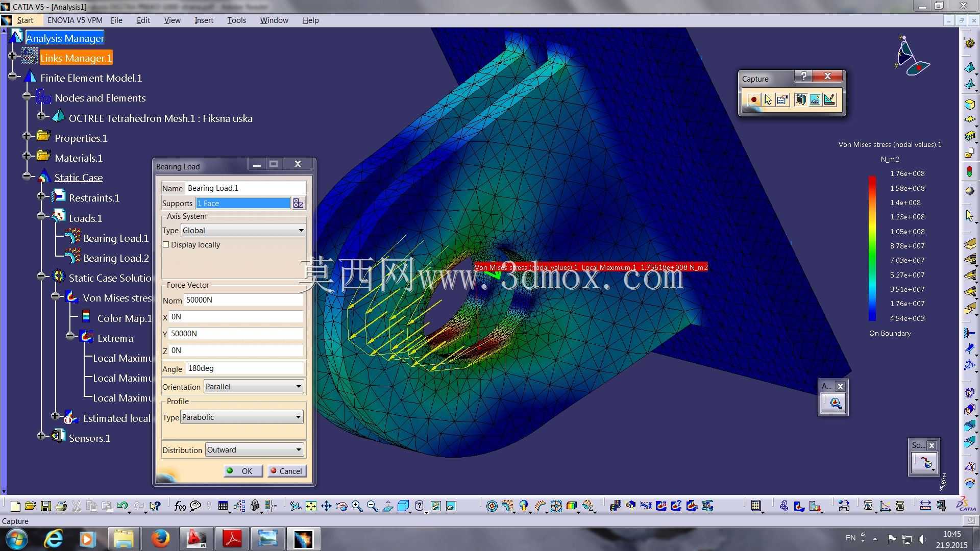Activate the What's This help pointer
Image resolution: width=980 pixels, height=551 pixels.
155,506
